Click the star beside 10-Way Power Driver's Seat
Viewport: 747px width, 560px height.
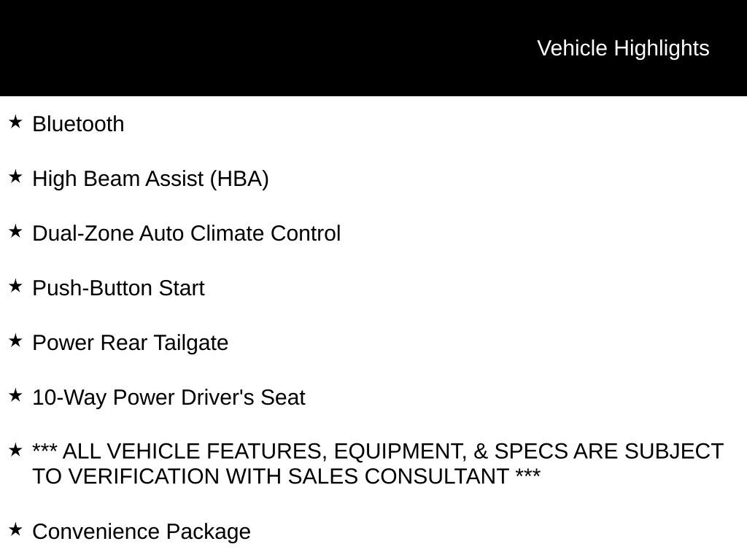pos(15,395)
